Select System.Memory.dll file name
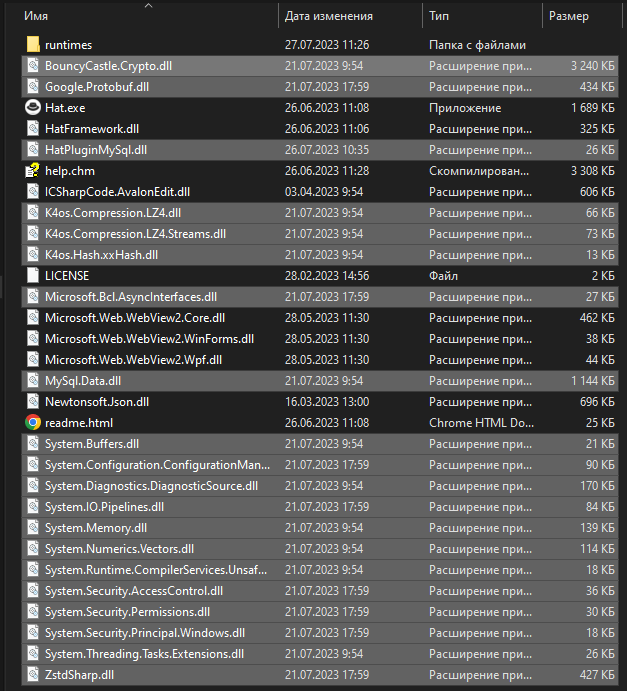627x691 pixels. coord(96,528)
